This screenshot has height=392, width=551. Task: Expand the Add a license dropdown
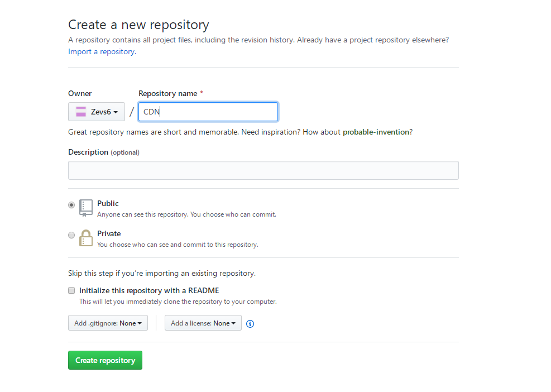point(203,323)
